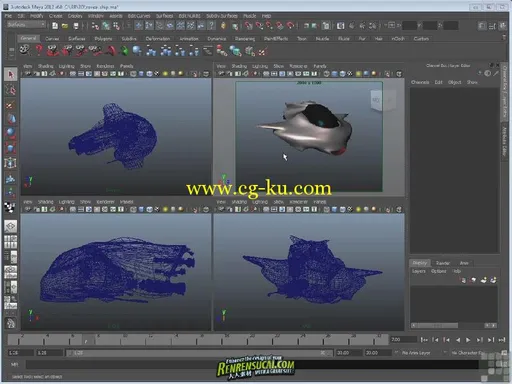Open Lighting menu in bottom-left viewport
Screen dimensions: 512x384
(66, 202)
